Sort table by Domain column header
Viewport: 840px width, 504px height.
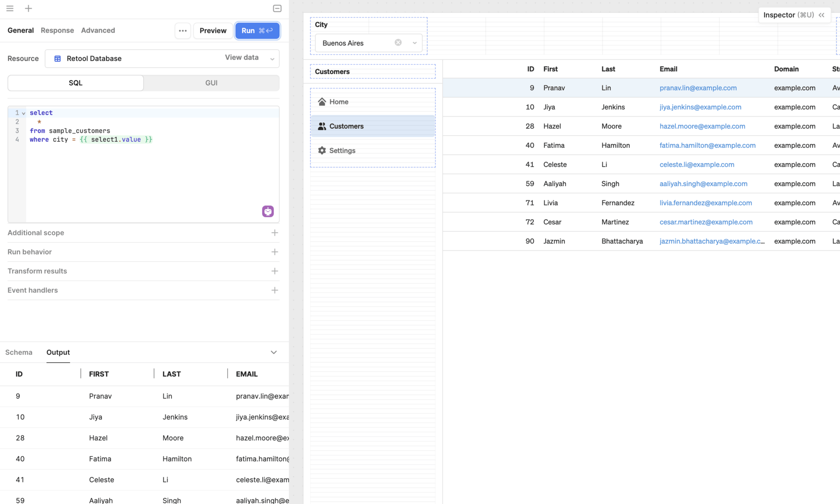pyautogui.click(x=786, y=69)
